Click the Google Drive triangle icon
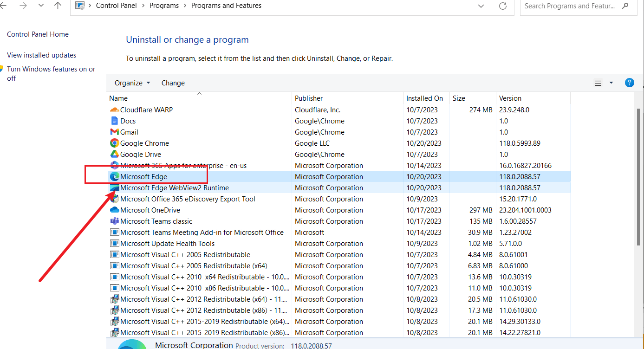 pos(115,155)
